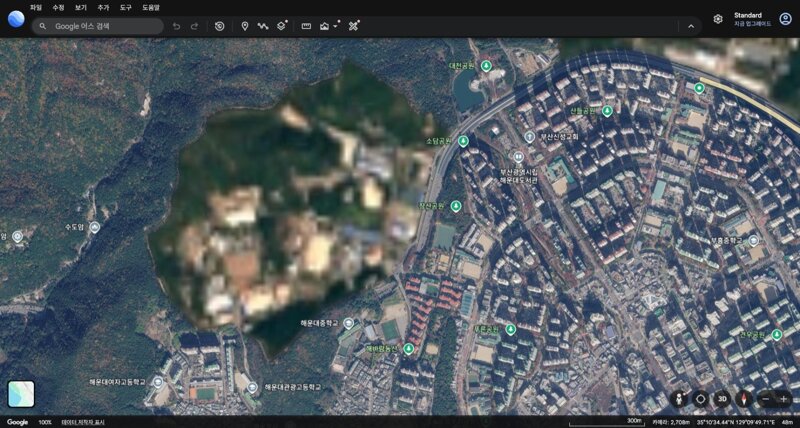Open the map style thumbnail
Screen dimensions: 800x428
[x=21, y=394]
